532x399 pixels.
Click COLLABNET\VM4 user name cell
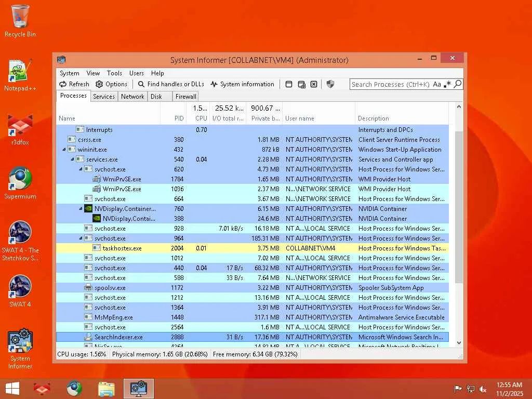tap(318, 248)
